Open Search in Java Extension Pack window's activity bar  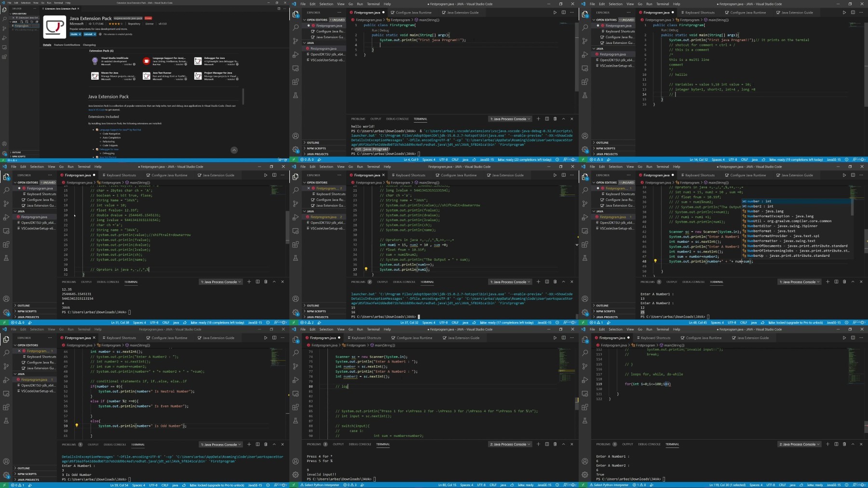point(4,19)
